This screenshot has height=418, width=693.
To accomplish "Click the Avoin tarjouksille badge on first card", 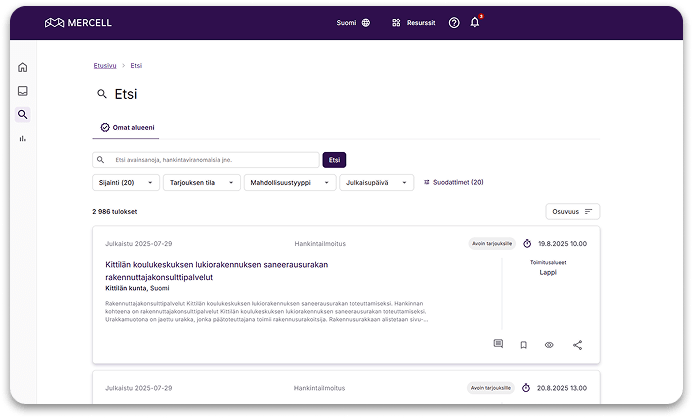I will (492, 243).
